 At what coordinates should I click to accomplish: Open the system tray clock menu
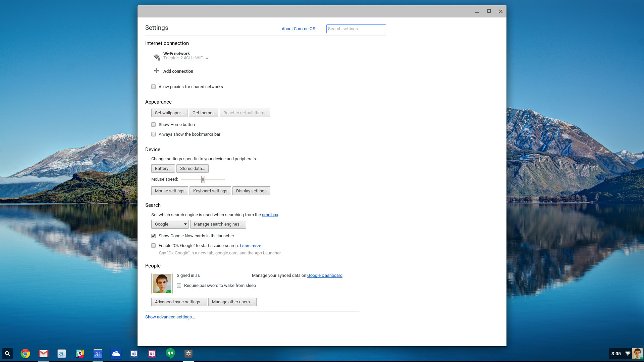point(616,354)
